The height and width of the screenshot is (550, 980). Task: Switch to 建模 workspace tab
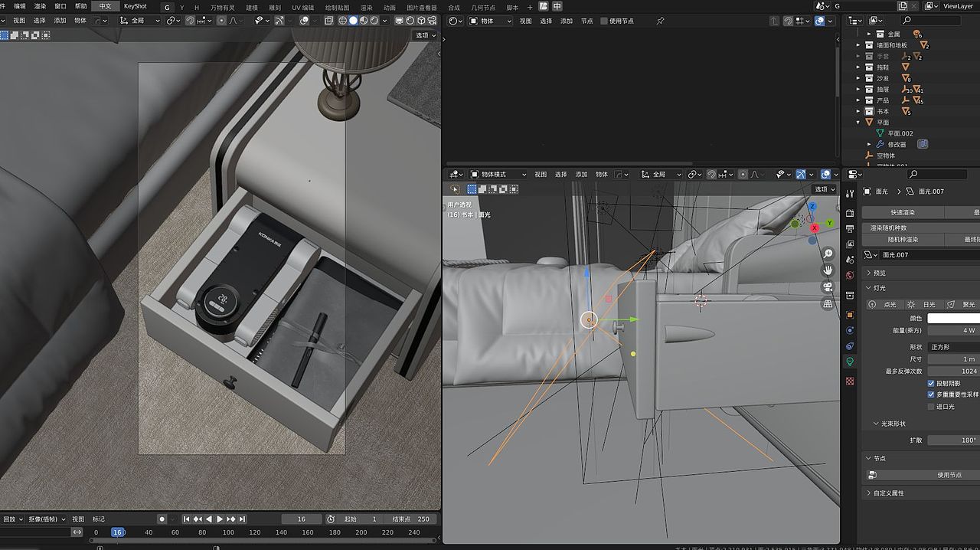pos(252,7)
